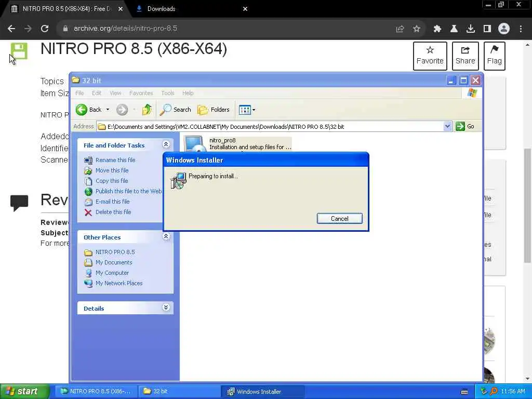The image size is (532, 399).
Task: Click the keyboard icon in system tray
Action: [x=464, y=392]
